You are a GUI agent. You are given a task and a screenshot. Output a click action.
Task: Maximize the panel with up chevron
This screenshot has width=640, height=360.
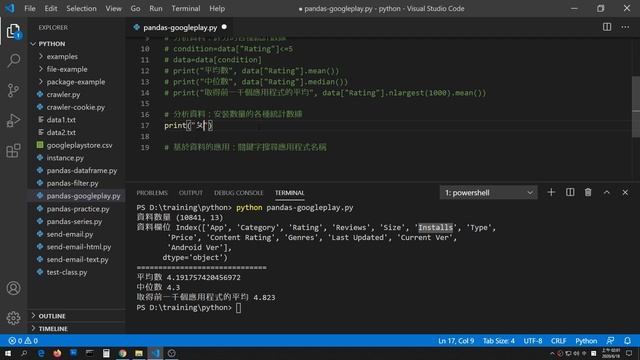[x=607, y=192]
